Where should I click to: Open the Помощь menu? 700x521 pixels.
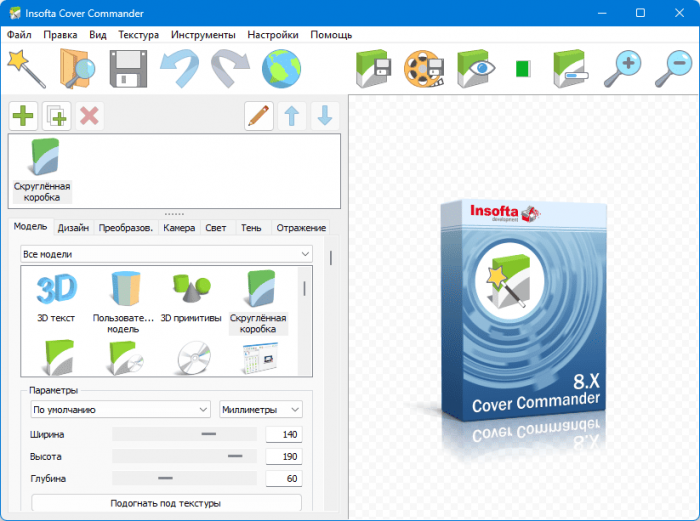tap(331, 35)
